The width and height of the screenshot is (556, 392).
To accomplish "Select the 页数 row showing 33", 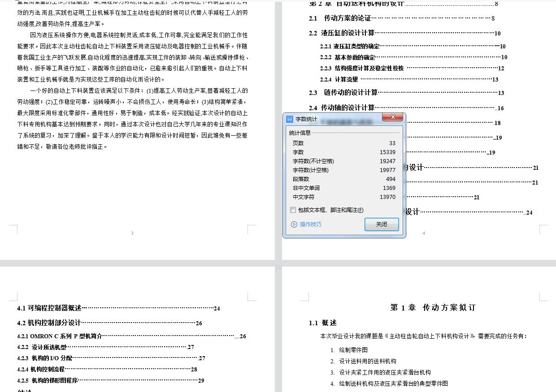I will [x=344, y=143].
